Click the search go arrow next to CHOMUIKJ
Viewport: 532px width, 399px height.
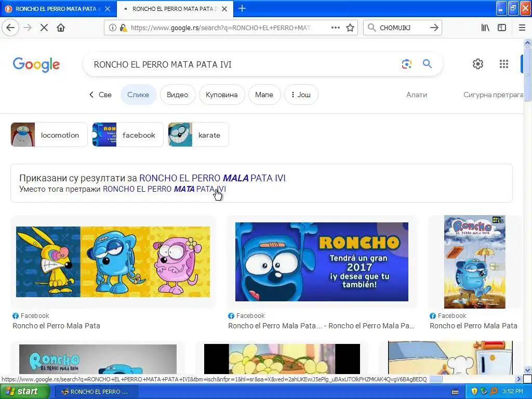pyautogui.click(x=434, y=28)
